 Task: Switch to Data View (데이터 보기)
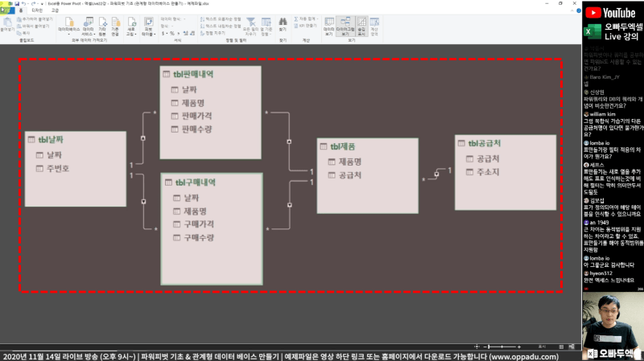pyautogui.click(x=329, y=27)
